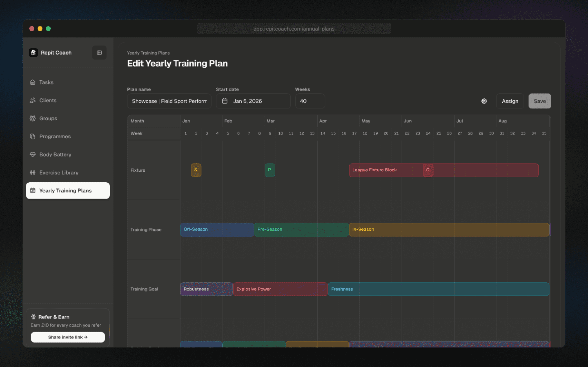Open the Tasks home icon
The height and width of the screenshot is (367, 588).
33,82
